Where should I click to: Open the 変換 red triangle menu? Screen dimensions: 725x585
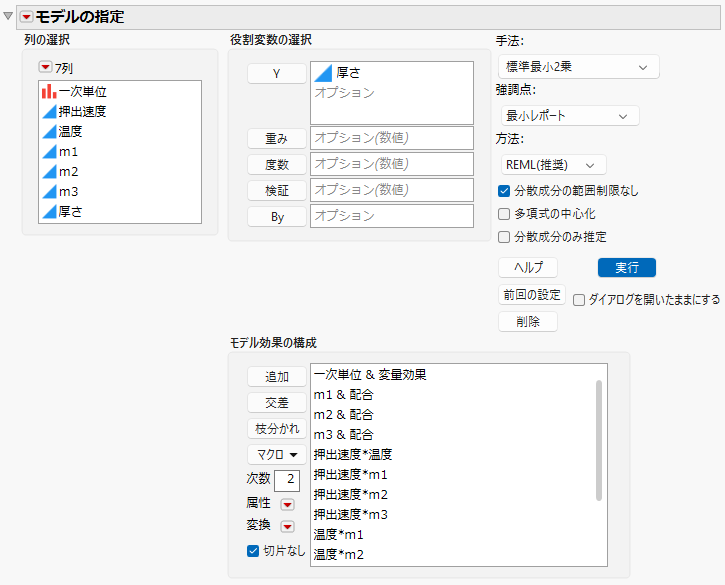coord(288,526)
